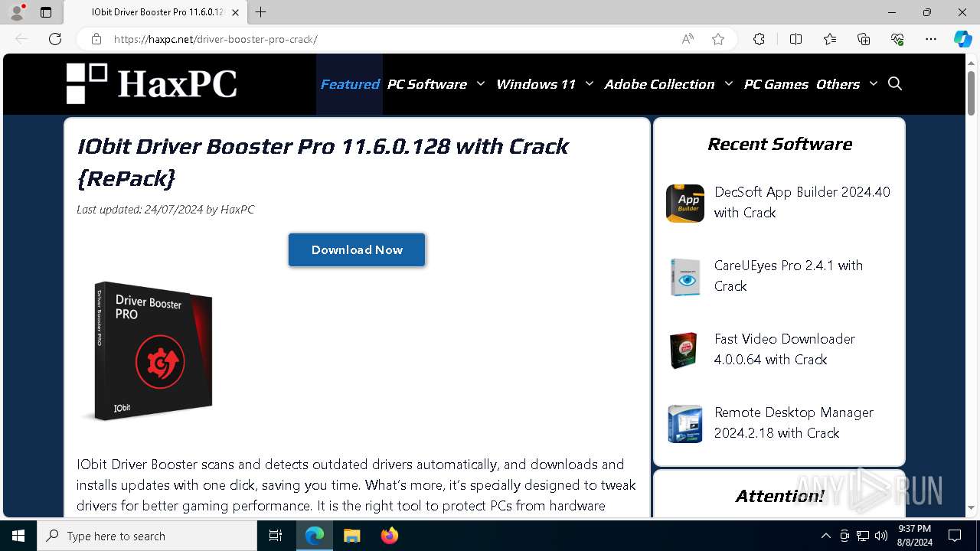
Task: Open Edge Settings and more menu
Action: (931, 39)
